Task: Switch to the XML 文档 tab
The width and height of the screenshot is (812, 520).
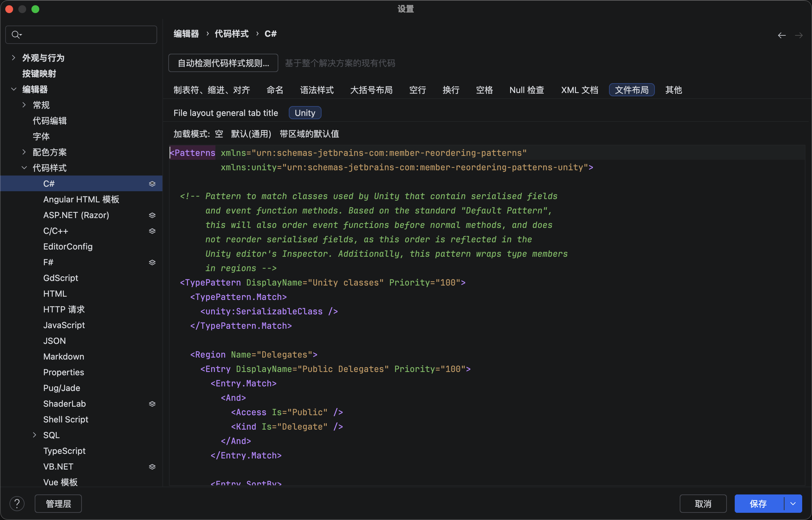Action: pos(580,90)
